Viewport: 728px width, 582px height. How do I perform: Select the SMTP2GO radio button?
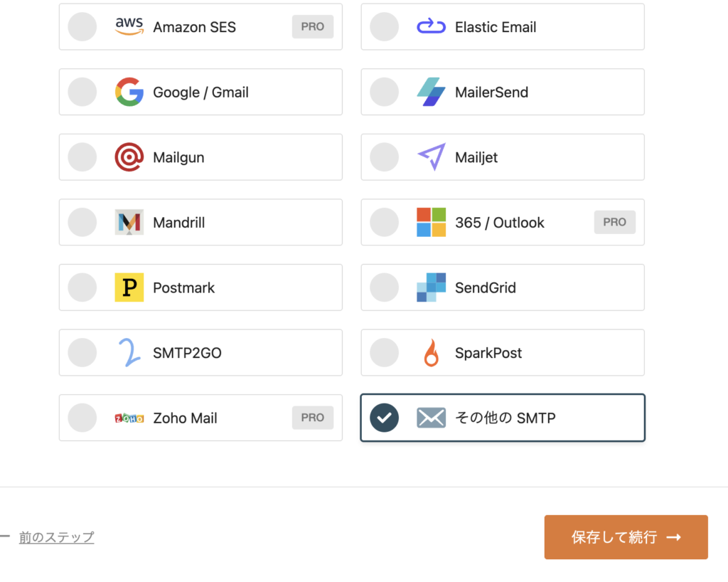(x=82, y=353)
